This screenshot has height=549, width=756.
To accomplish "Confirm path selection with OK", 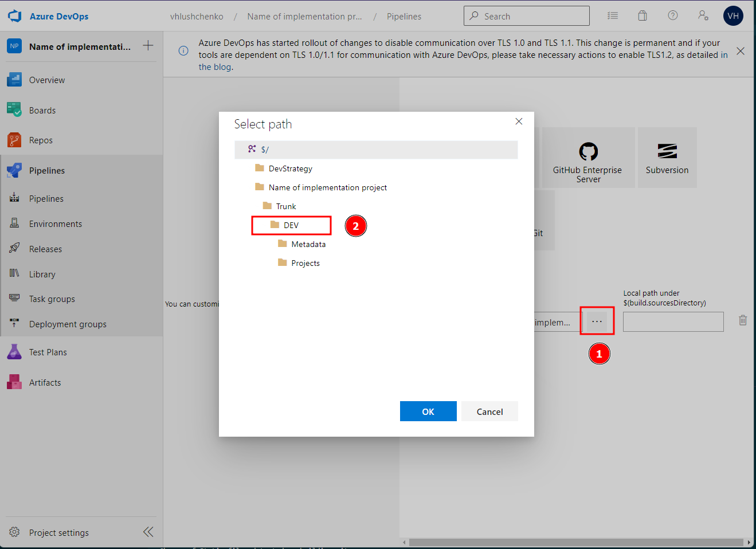I will coord(428,411).
